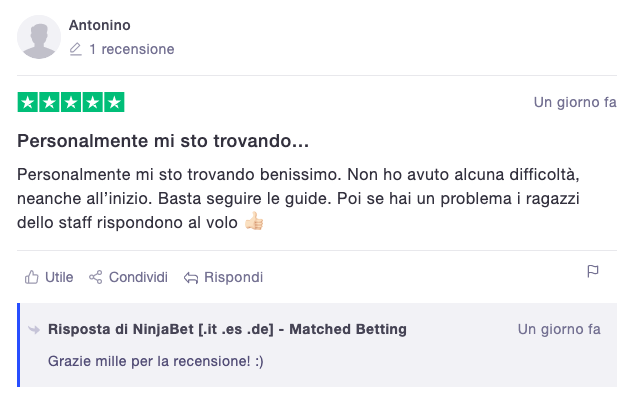634x401 pixels.
Task: Click the thumbs-up icon beside Utile
Action: [32, 277]
